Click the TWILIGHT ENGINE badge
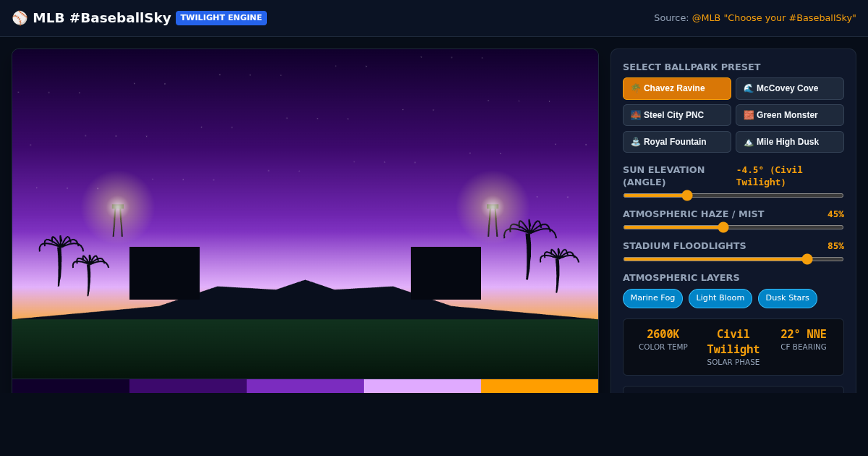 tap(221, 18)
